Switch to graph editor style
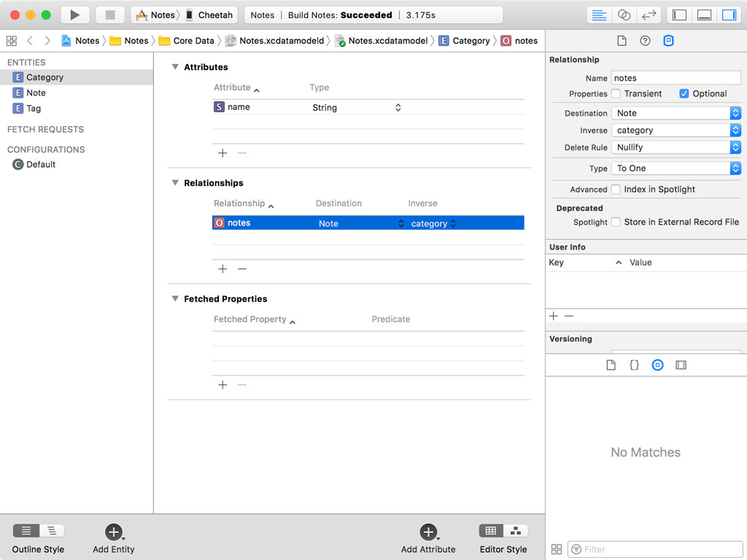Viewport: 747px width, 560px height. (x=516, y=531)
